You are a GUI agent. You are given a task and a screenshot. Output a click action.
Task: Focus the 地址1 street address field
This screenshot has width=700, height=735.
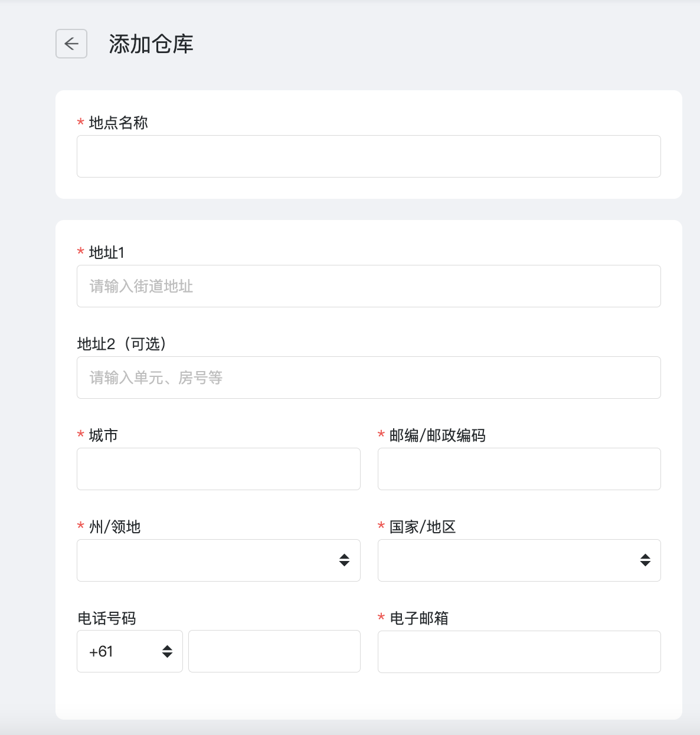click(x=369, y=286)
